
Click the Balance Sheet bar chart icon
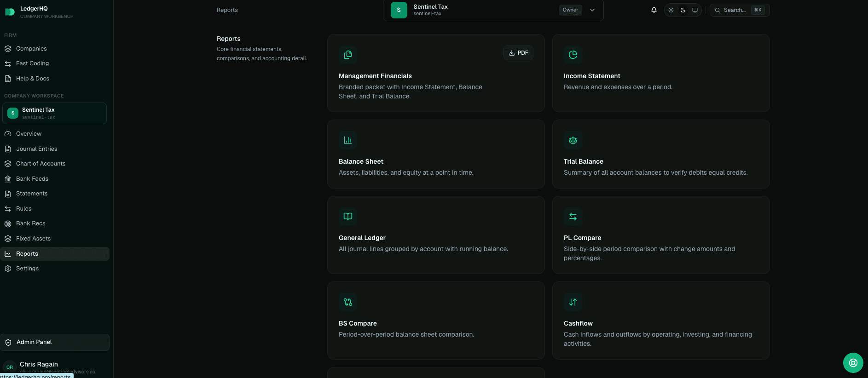point(348,140)
